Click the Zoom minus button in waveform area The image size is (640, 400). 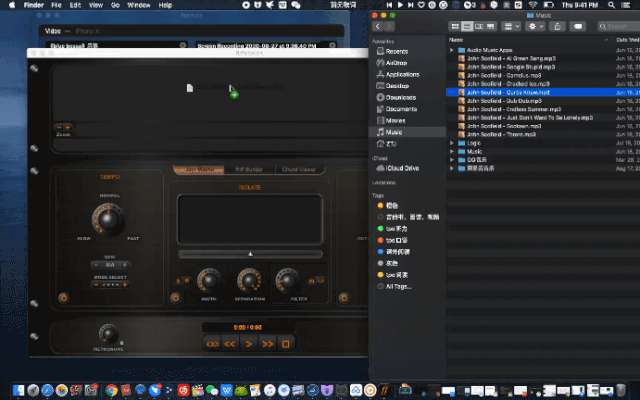59,127
